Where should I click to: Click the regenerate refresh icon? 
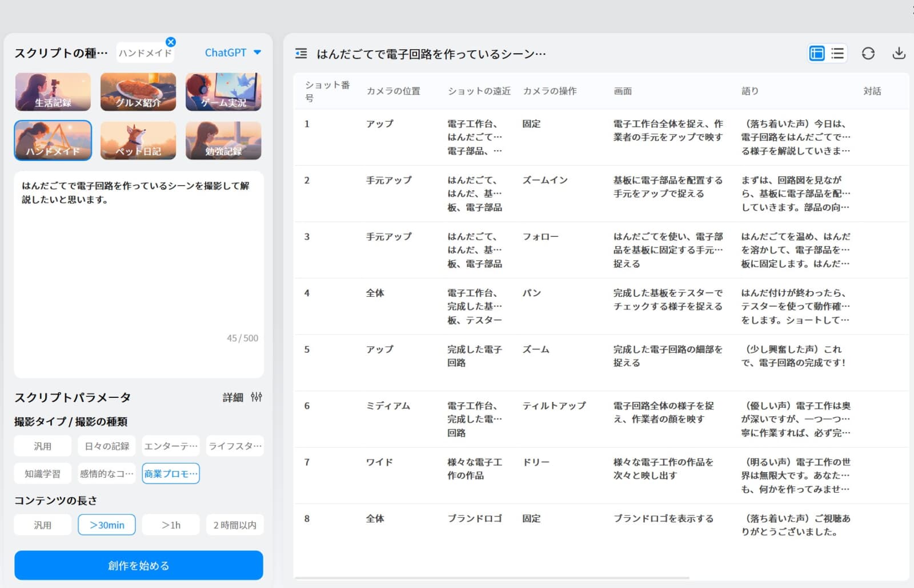[868, 53]
